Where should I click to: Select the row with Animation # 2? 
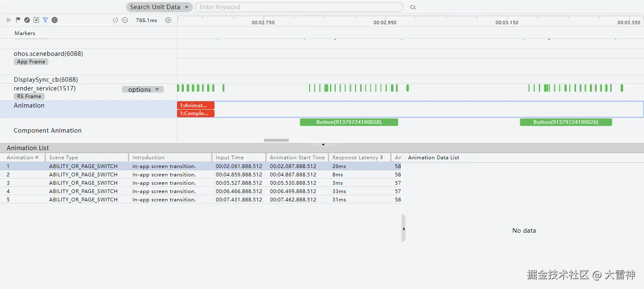pos(200,174)
